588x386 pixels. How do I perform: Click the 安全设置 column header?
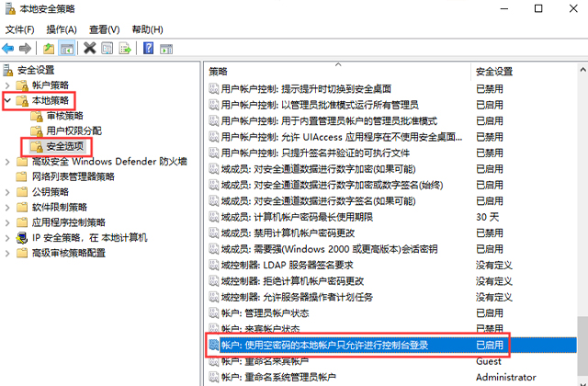pos(519,71)
